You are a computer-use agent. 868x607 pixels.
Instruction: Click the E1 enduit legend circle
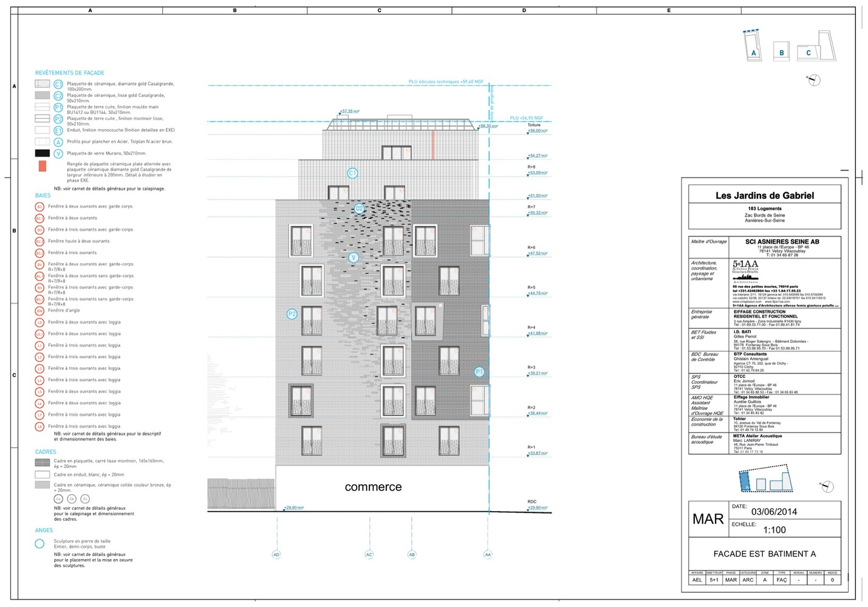click(58, 131)
